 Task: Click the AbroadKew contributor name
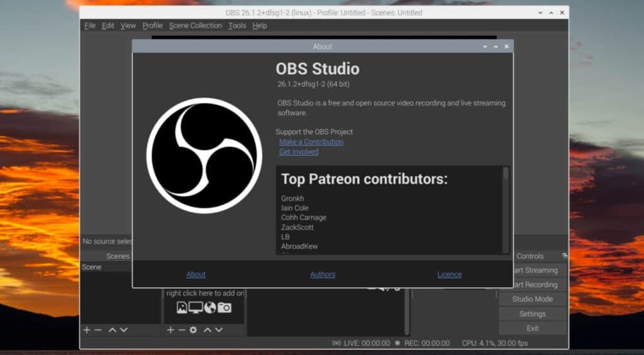point(299,246)
